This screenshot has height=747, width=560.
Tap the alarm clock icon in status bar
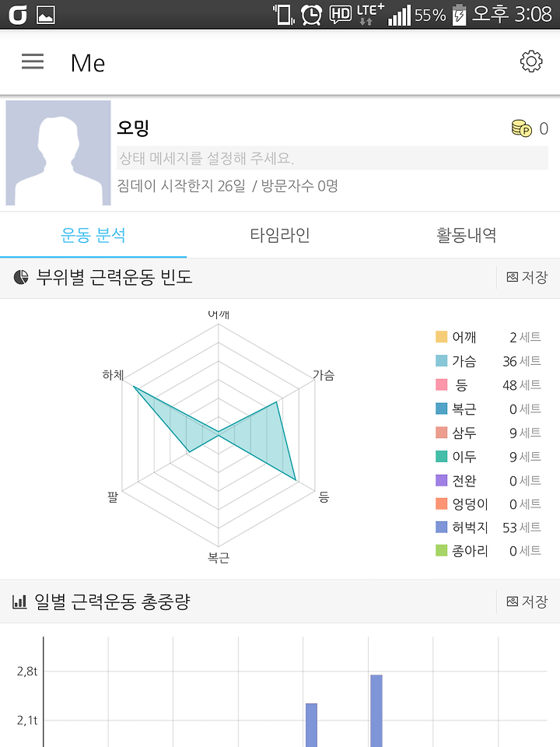(311, 14)
